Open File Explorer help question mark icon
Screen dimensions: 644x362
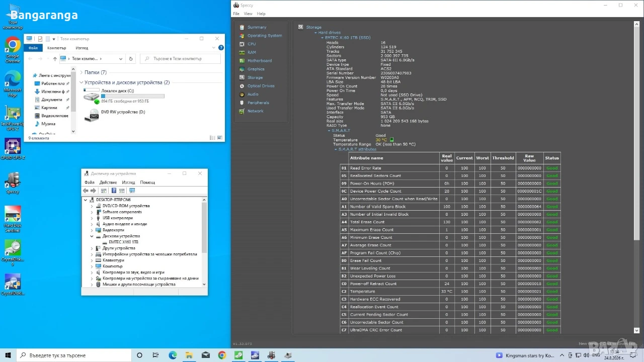[221, 48]
